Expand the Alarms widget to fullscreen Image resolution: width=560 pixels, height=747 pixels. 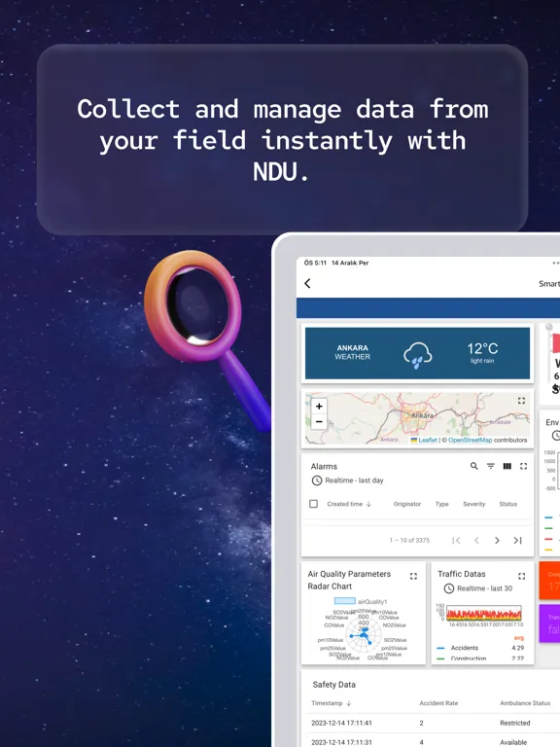coord(523,466)
